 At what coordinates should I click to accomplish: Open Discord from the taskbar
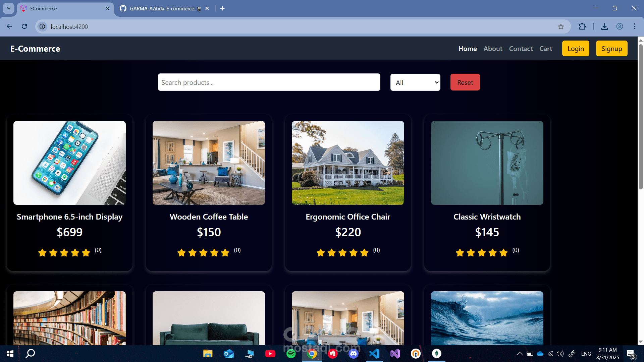(353, 354)
